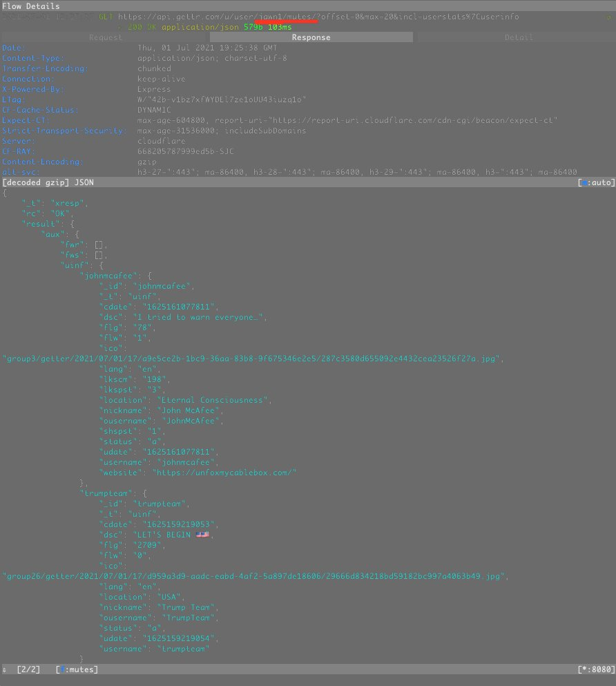Click the "_id": "trumpteam" line
Image resolution: width=616 pixels, height=686 pixels.
pos(144,504)
